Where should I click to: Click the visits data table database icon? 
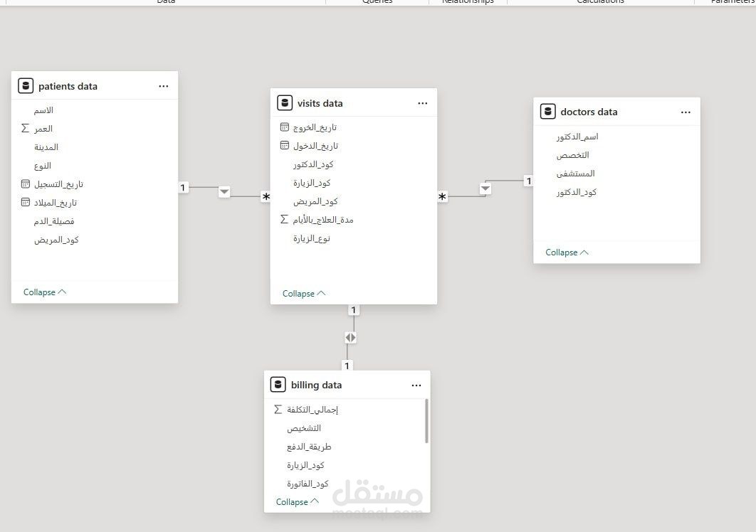point(285,103)
